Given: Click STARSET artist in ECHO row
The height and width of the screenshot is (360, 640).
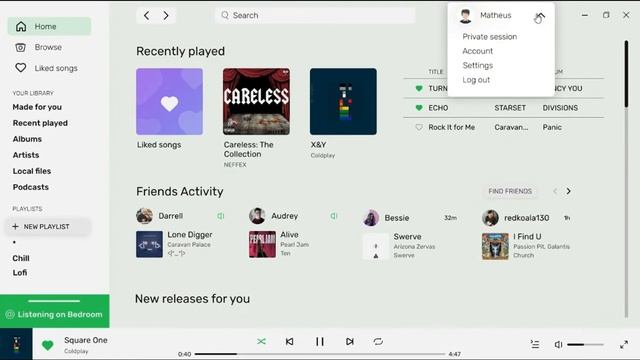Looking at the screenshot, I should [x=510, y=108].
